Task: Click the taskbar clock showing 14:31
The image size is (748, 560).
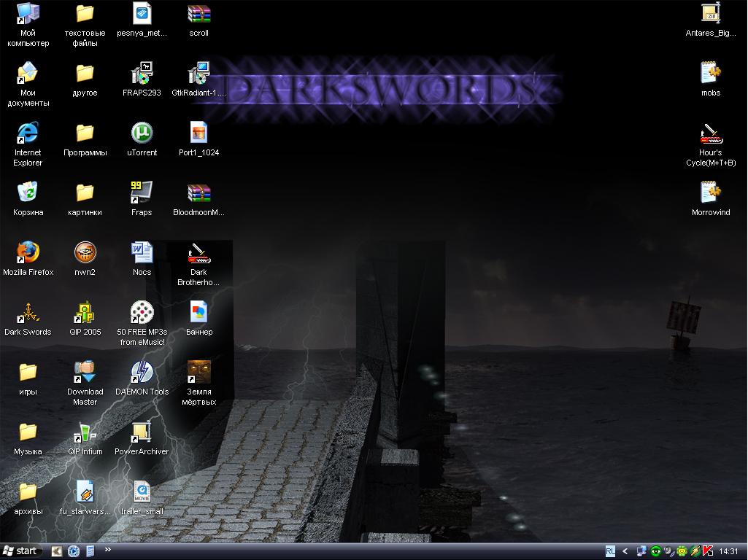Action: click(x=728, y=552)
